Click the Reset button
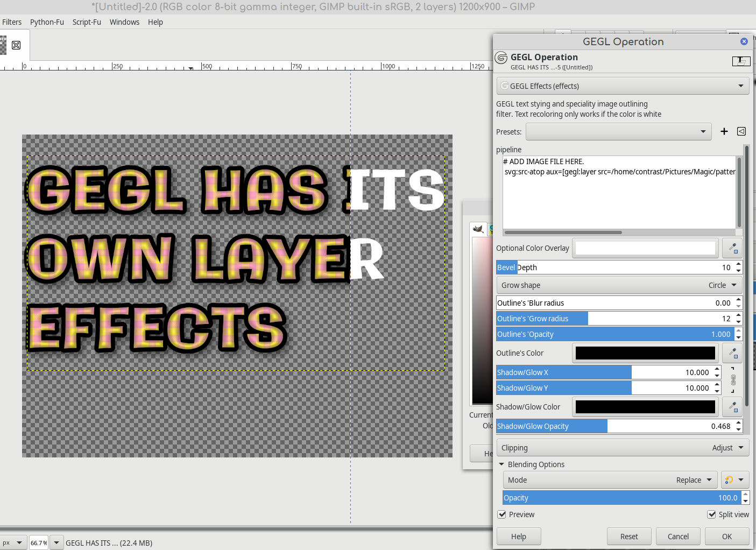The height and width of the screenshot is (550, 756). click(x=629, y=537)
